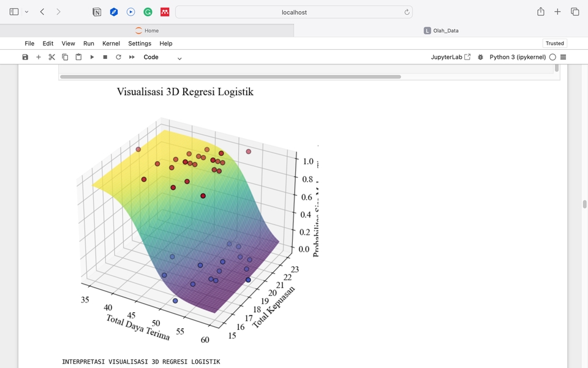Image resolution: width=588 pixels, height=368 pixels.
Task: Open notebook in JupyterLab link
Action: (x=451, y=57)
